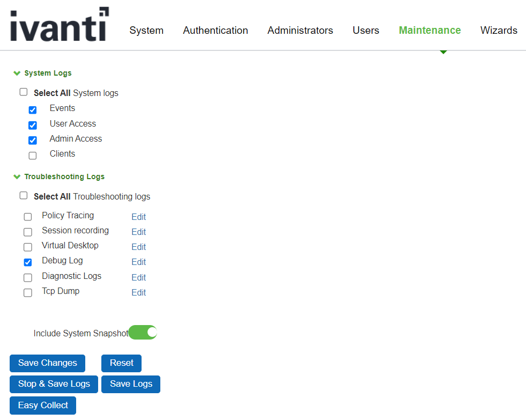Click the Ivanti logo
The image size is (526, 420).
pos(59,25)
